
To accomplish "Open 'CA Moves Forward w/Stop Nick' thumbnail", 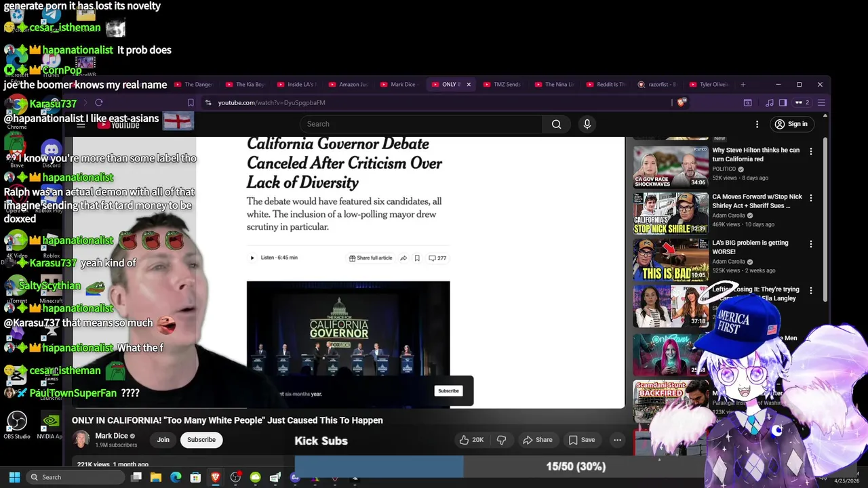I will tap(671, 213).
